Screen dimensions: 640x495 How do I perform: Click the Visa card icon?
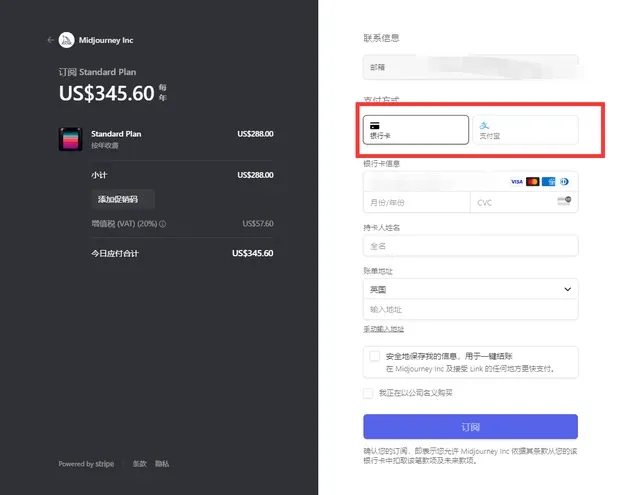516,181
